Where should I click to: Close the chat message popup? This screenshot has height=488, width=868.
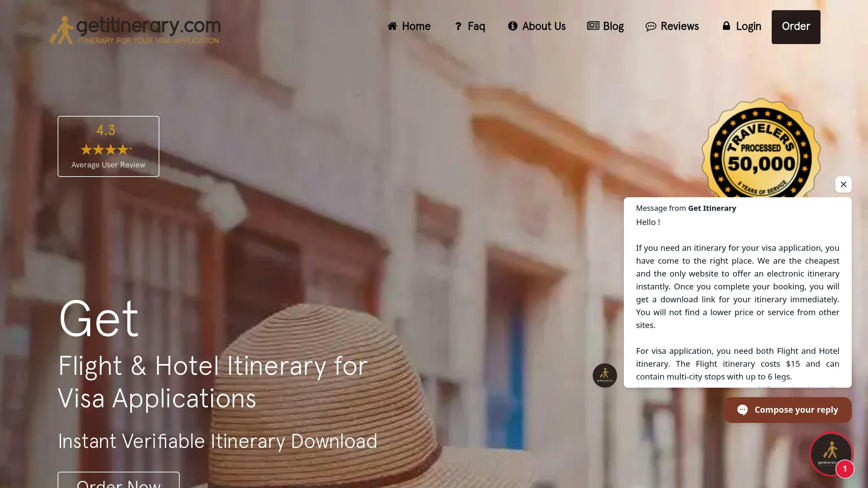pos(844,184)
